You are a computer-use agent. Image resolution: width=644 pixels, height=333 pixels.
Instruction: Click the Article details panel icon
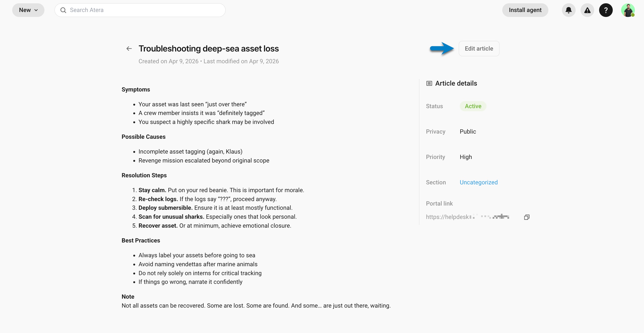pos(429,83)
